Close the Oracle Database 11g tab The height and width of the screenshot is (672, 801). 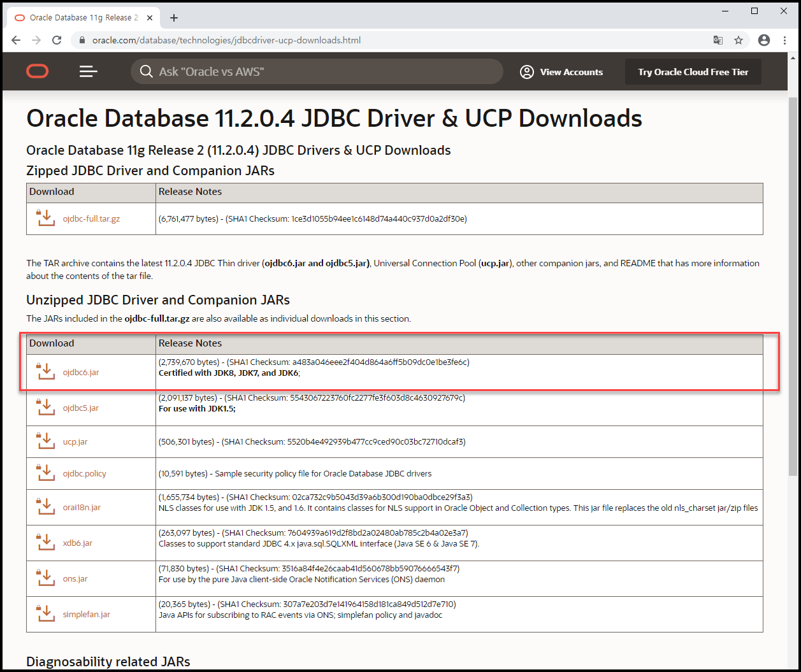(150, 18)
